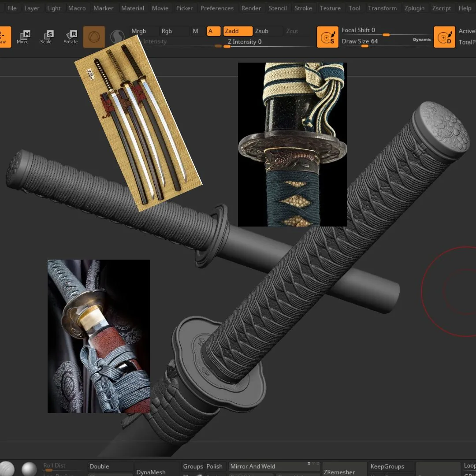
Task: Open the Layer menu
Action: pyautogui.click(x=32, y=8)
